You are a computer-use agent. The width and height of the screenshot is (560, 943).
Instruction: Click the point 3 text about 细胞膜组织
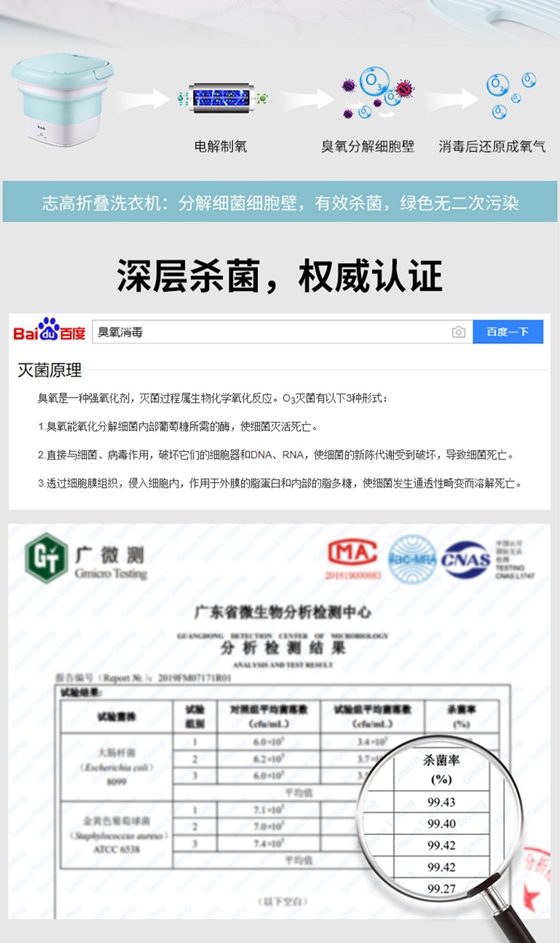281,484
